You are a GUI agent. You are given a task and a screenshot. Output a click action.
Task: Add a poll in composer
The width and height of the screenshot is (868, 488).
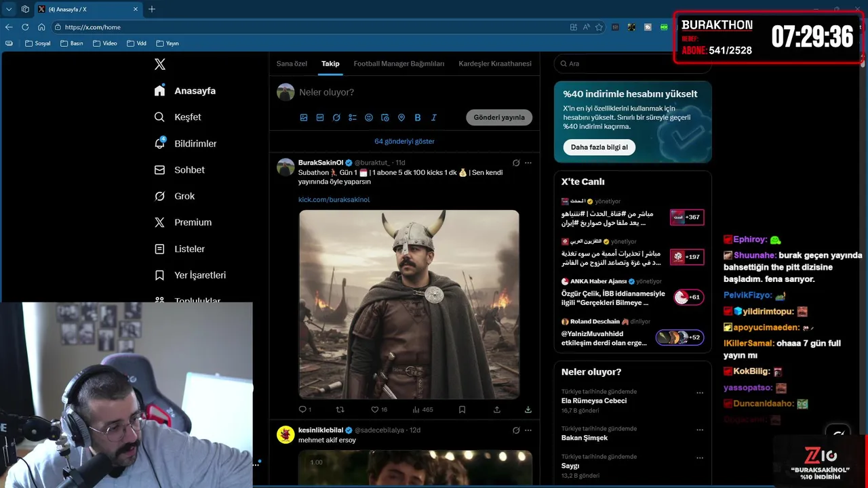pos(353,117)
